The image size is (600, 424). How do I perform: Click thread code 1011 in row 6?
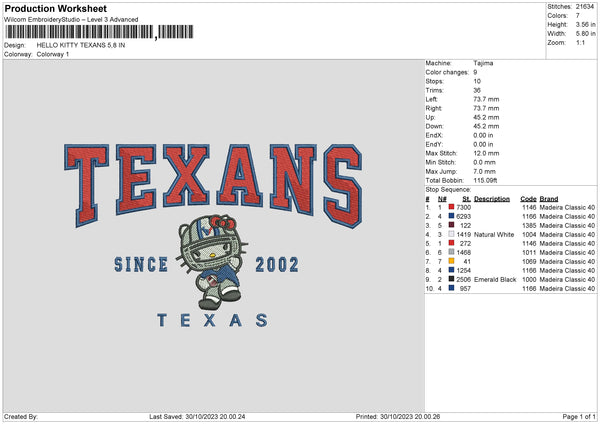(529, 253)
